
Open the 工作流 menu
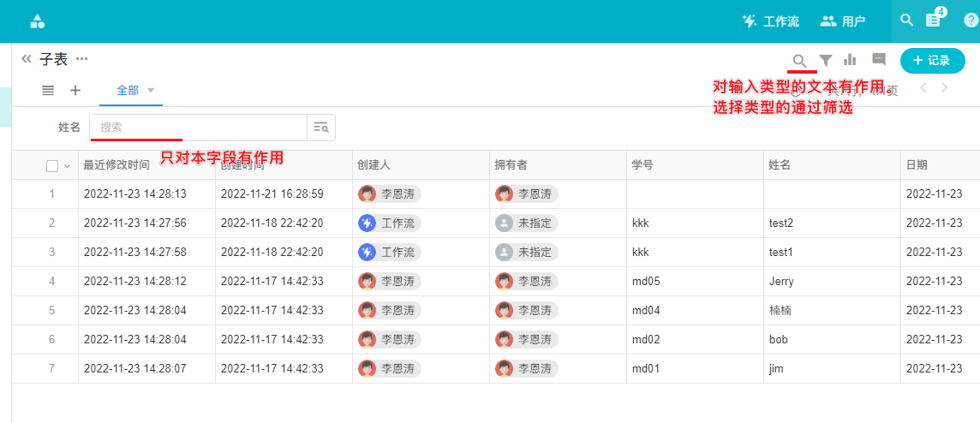click(770, 21)
